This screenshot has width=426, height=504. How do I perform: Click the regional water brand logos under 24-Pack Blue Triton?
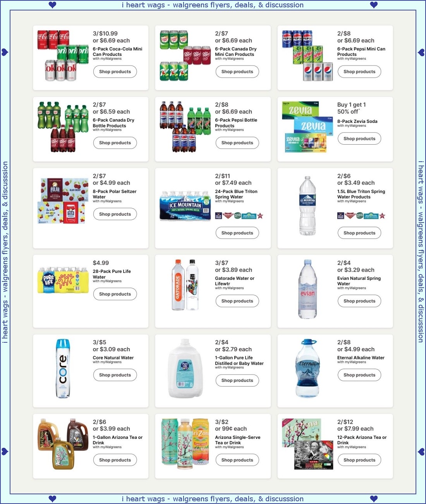point(239,216)
